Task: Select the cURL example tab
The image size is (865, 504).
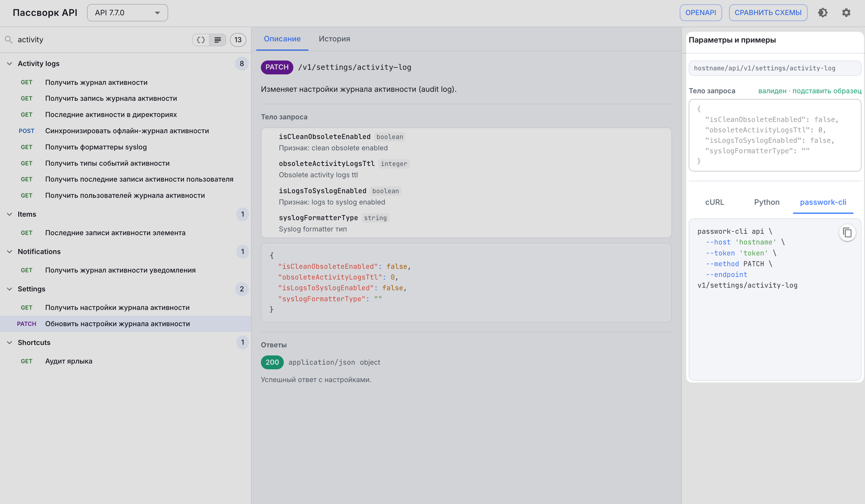Action: 714,202
